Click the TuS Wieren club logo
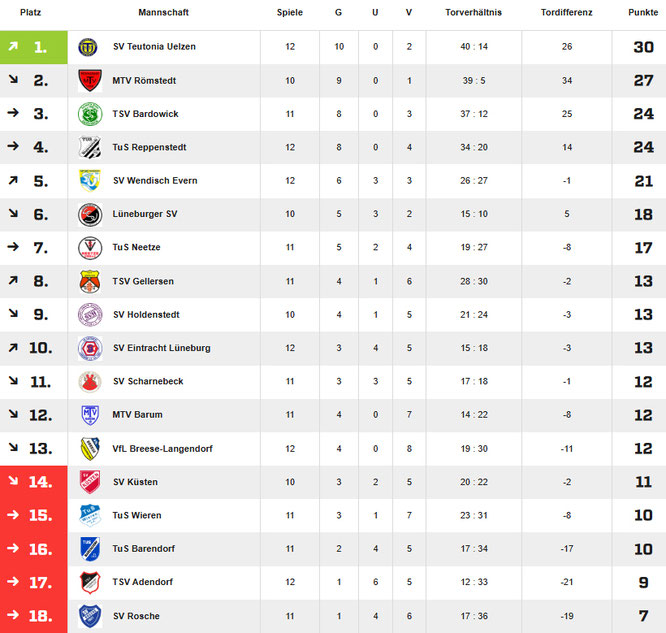Image resolution: width=666 pixels, height=633 pixels. [x=90, y=515]
